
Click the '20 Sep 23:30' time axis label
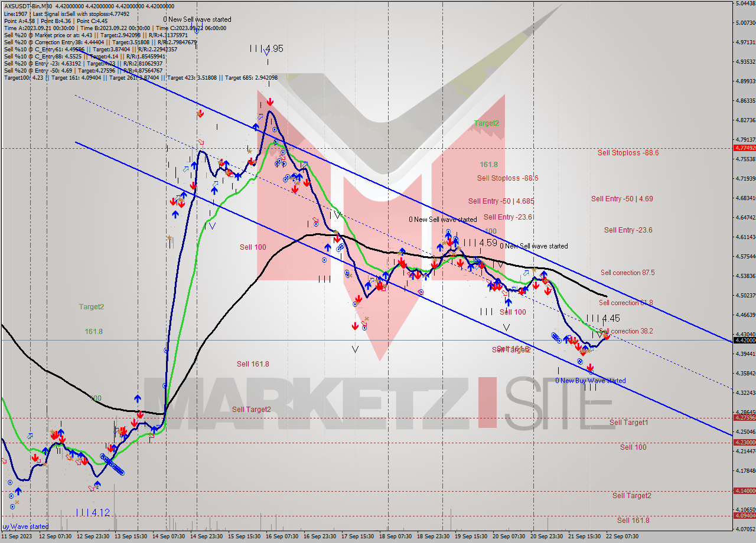point(547,537)
